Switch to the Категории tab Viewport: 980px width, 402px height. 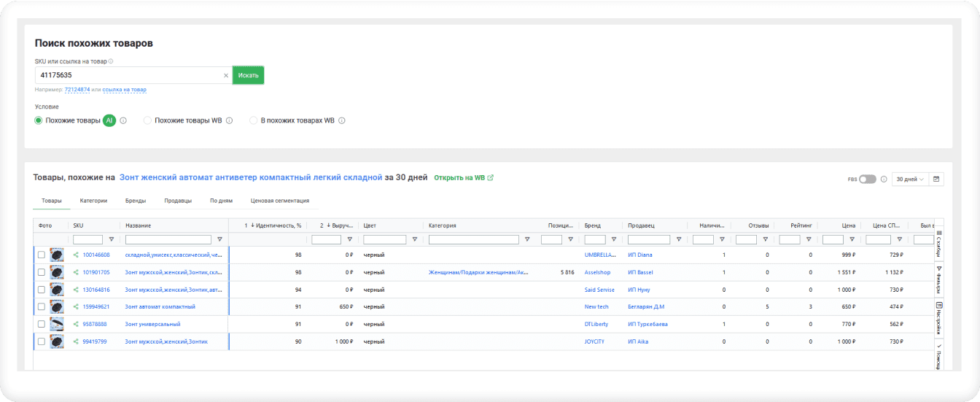point(93,201)
